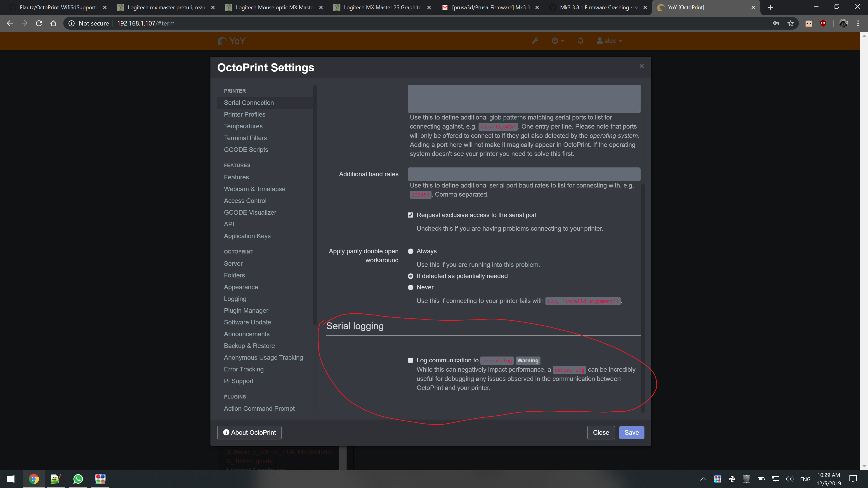Open Printer Profiles settings section
The height and width of the screenshot is (488, 868).
[x=265, y=115]
